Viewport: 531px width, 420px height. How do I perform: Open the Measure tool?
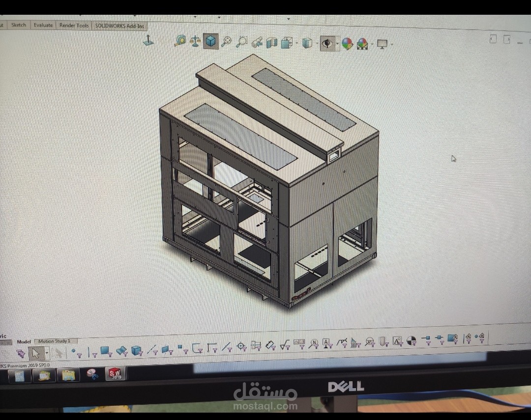click(180, 41)
